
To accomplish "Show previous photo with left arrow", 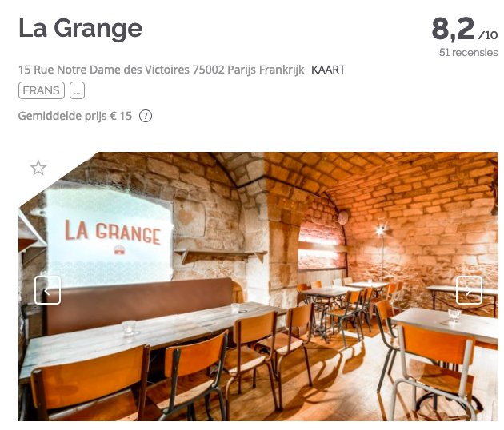I will click(47, 290).
